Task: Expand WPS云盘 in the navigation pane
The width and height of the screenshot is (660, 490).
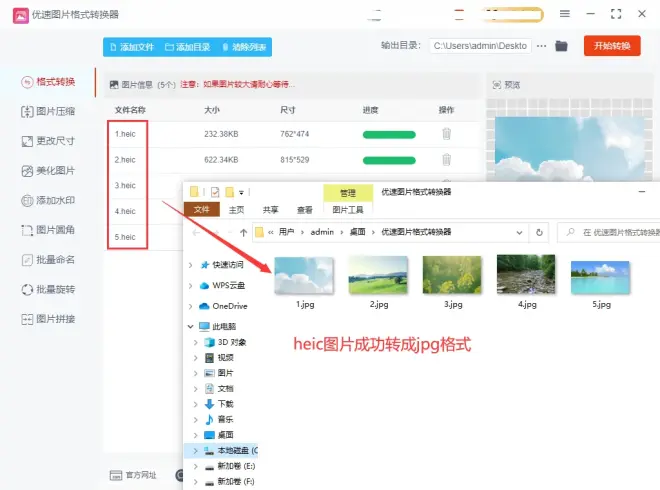Action: coord(190,285)
